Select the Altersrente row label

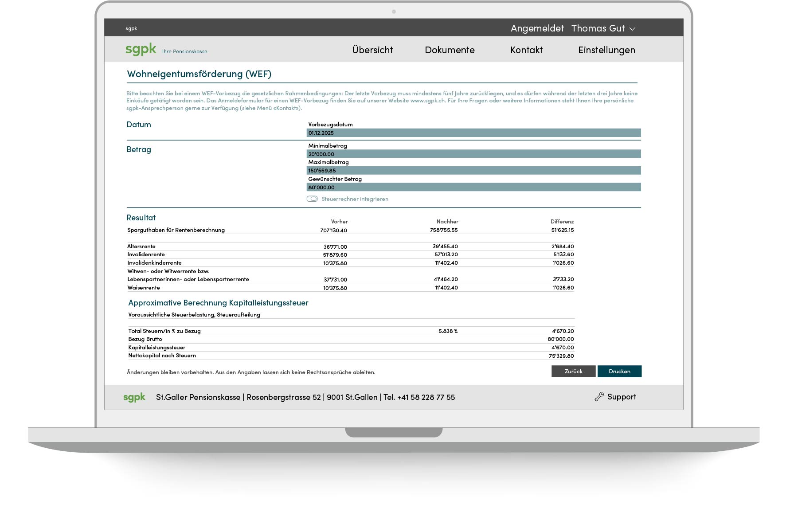141,246
